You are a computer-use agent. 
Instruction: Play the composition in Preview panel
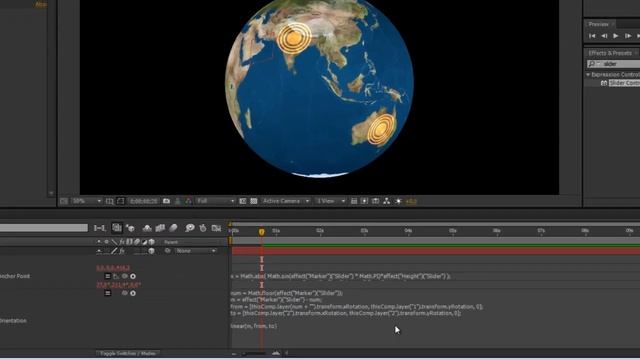tap(616, 36)
